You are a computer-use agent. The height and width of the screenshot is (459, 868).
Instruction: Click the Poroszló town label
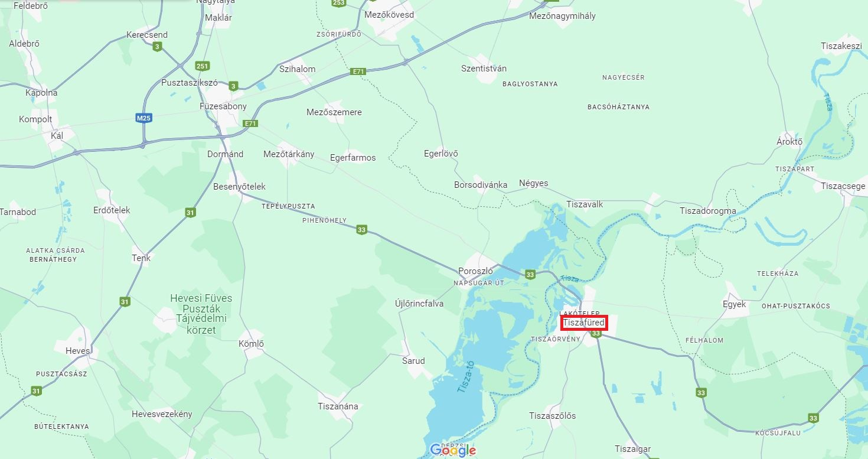click(x=475, y=271)
